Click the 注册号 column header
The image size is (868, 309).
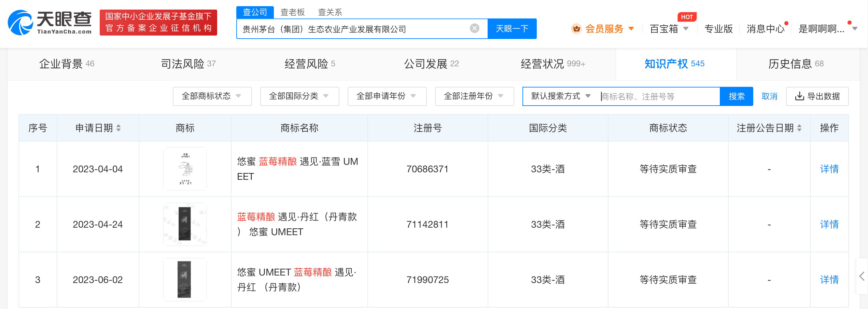[x=428, y=128]
